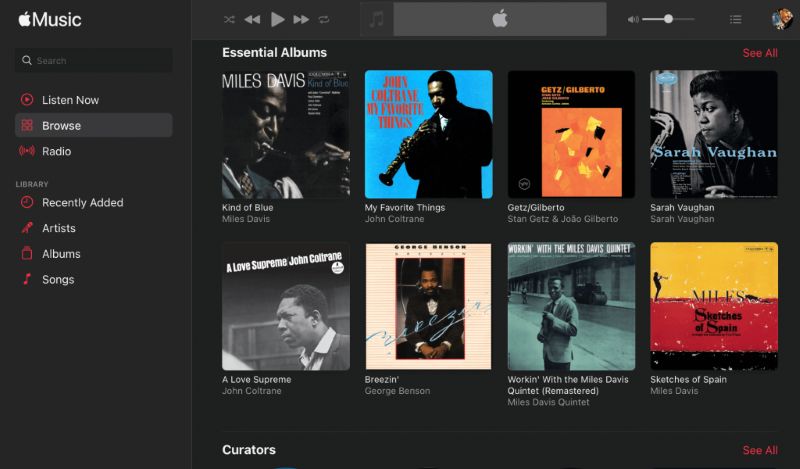Open the Up Next queue list
This screenshot has width=800, height=469.
point(736,19)
